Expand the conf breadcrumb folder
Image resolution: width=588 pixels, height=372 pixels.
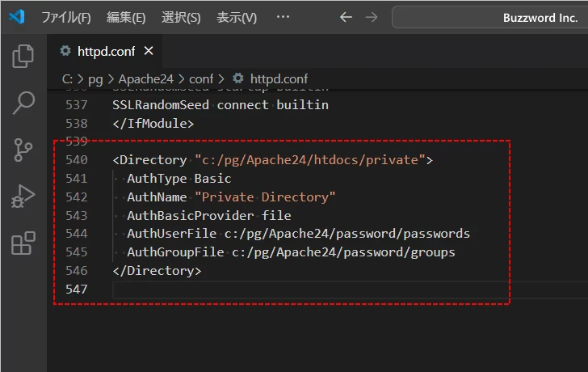pyautogui.click(x=201, y=78)
